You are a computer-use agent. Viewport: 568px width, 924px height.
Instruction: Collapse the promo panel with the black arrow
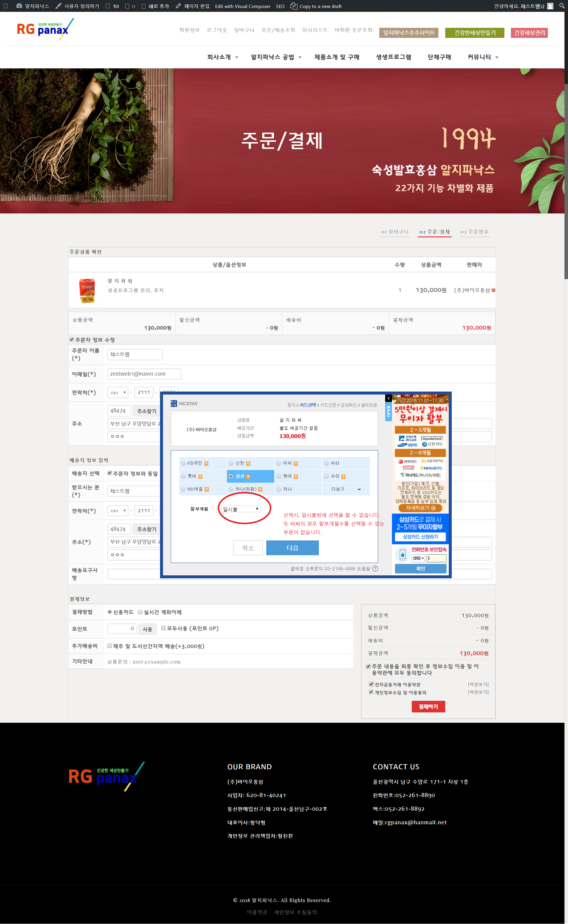click(388, 398)
